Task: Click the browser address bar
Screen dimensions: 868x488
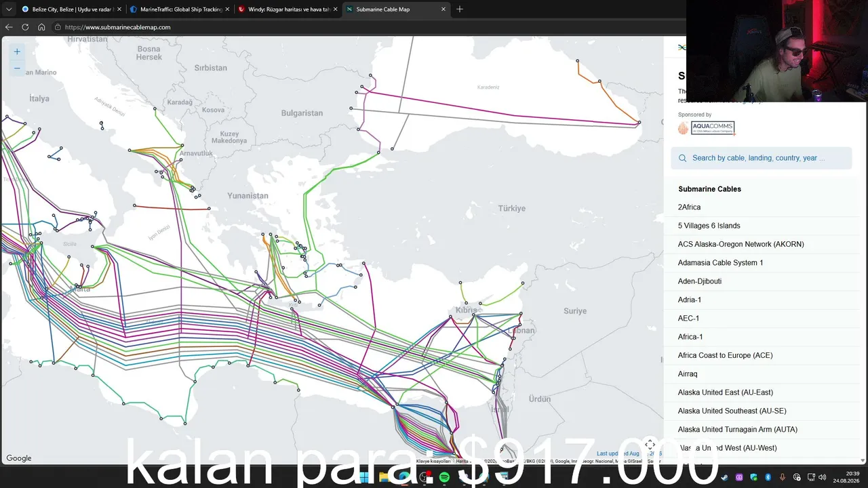Action: (366, 27)
